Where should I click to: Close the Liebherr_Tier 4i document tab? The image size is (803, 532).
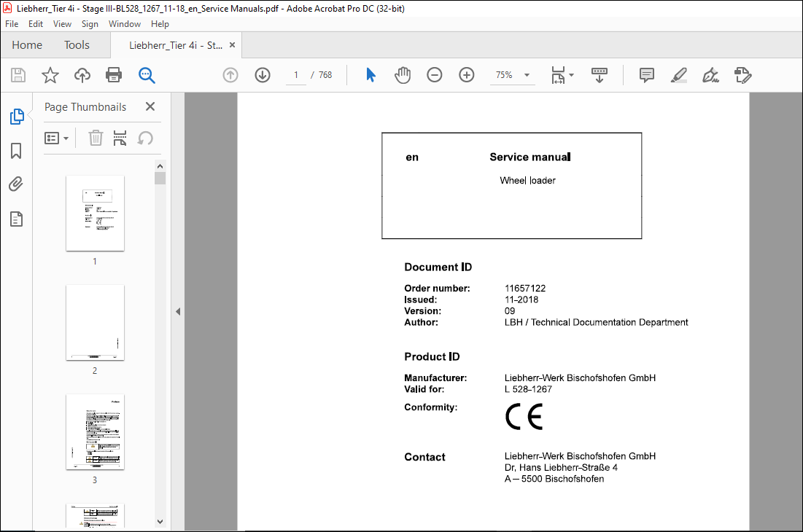232,45
